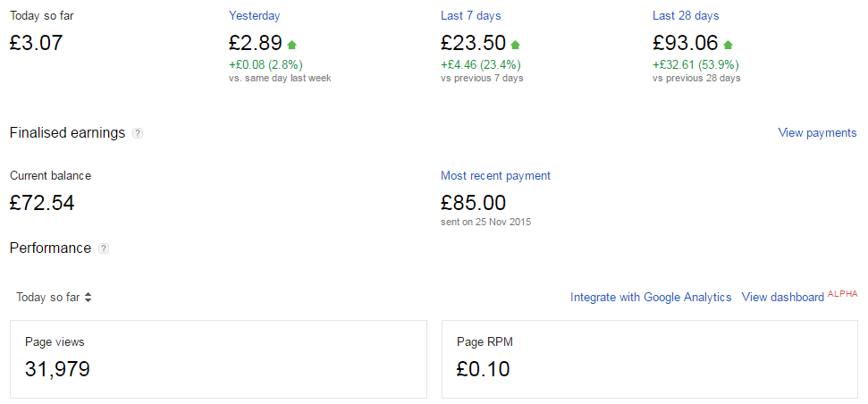Click the green arrow next to £93.06
The height and width of the screenshot is (404, 868).
[728, 45]
